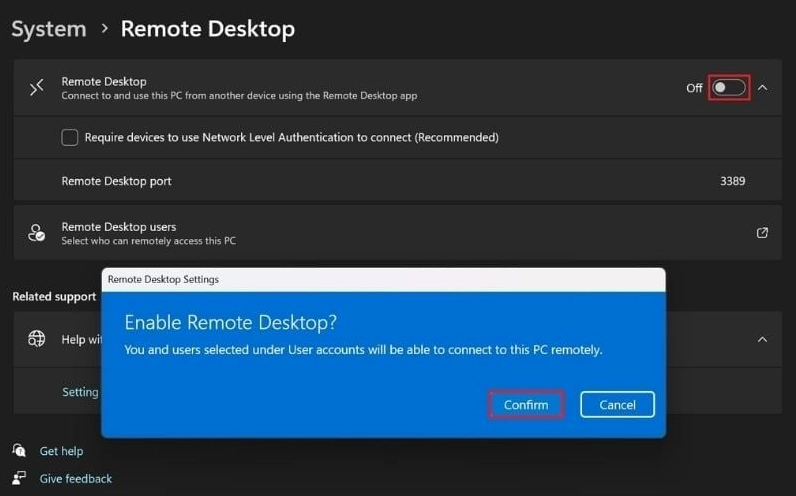
Task: Collapse the Help section chevron under Related support
Action: click(x=762, y=339)
